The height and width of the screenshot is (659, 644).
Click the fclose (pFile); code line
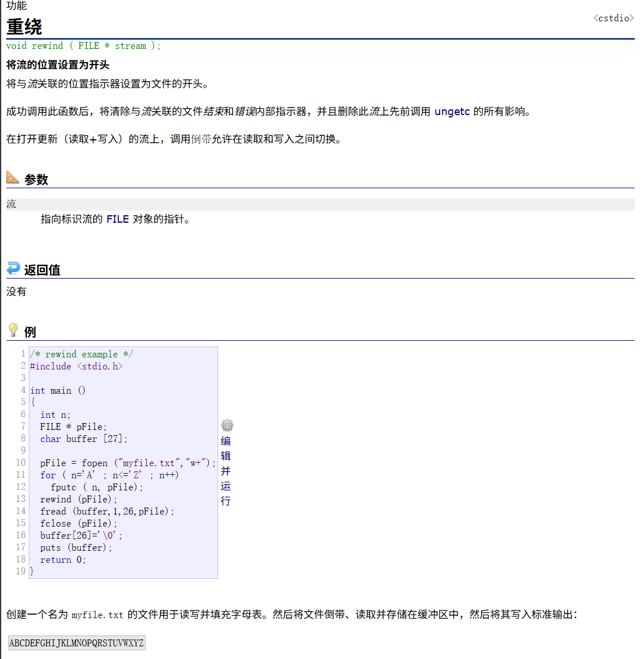click(79, 524)
